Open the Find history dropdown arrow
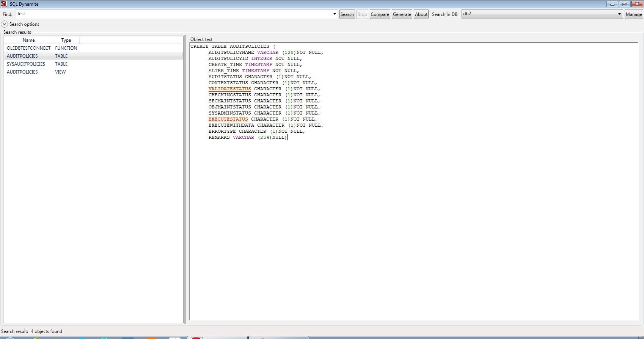 pyautogui.click(x=335, y=14)
